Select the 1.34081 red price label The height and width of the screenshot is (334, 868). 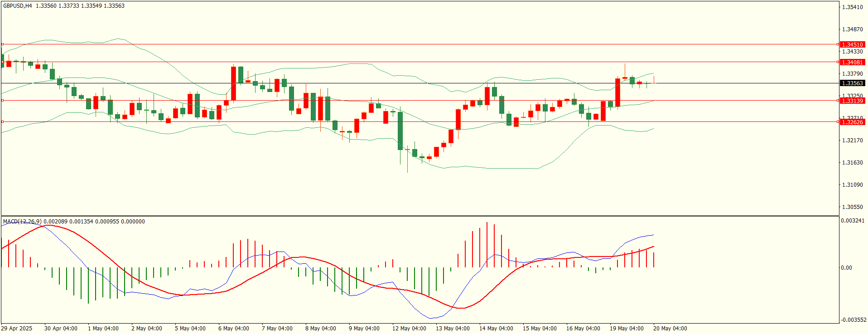[x=852, y=62]
